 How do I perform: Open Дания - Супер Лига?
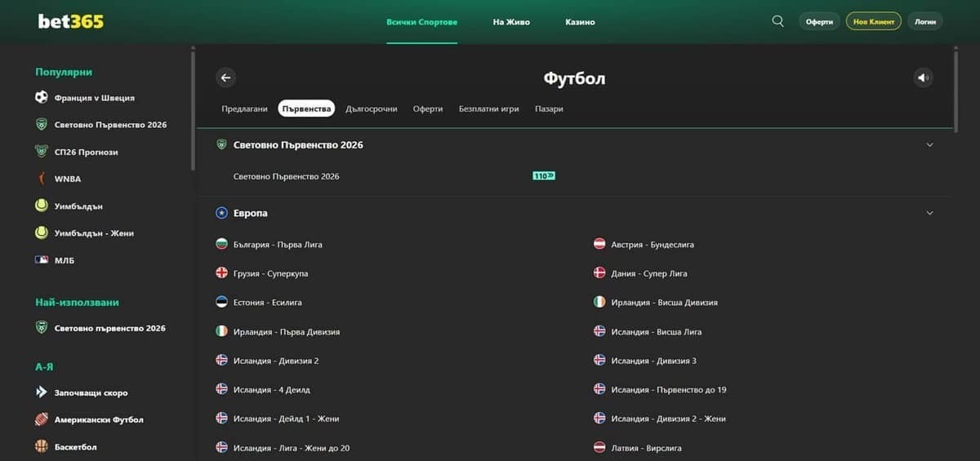pos(649,273)
